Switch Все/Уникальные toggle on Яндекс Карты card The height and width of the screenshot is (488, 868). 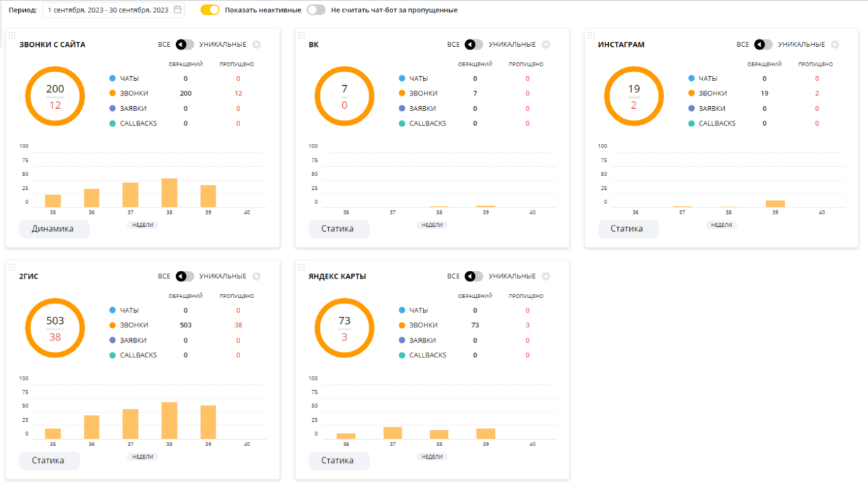473,276
